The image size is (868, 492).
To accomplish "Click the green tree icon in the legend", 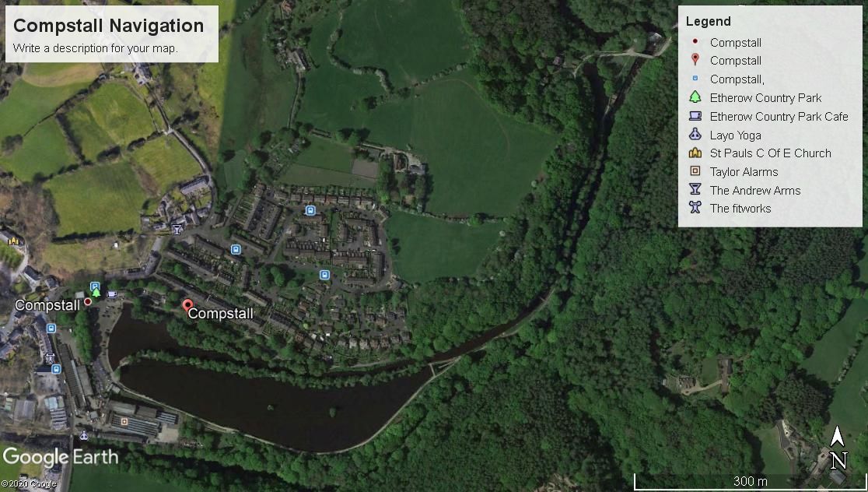I will pos(695,97).
